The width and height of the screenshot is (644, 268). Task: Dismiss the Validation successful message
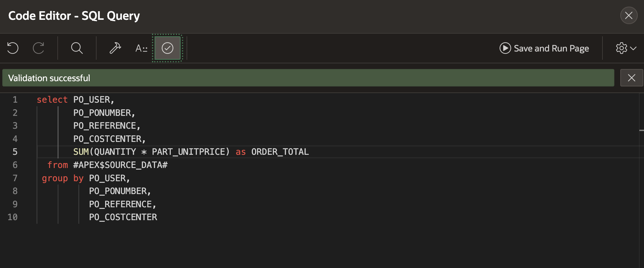[x=631, y=78]
